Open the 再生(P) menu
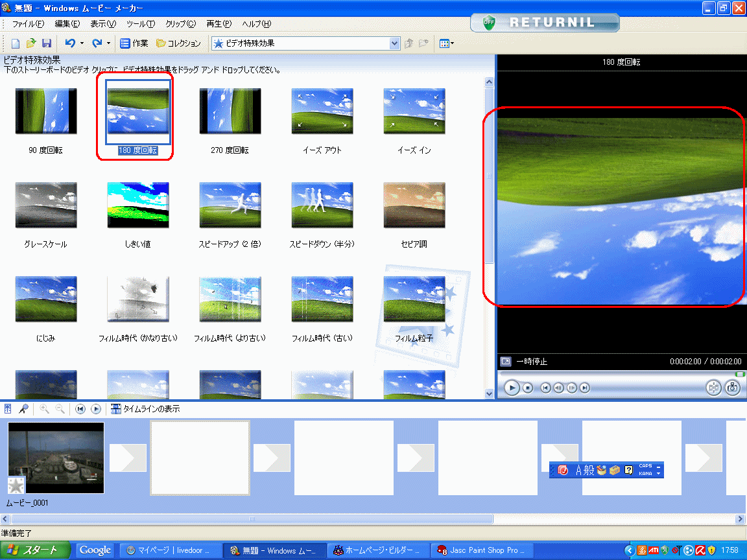The width and height of the screenshot is (747, 560). (219, 24)
